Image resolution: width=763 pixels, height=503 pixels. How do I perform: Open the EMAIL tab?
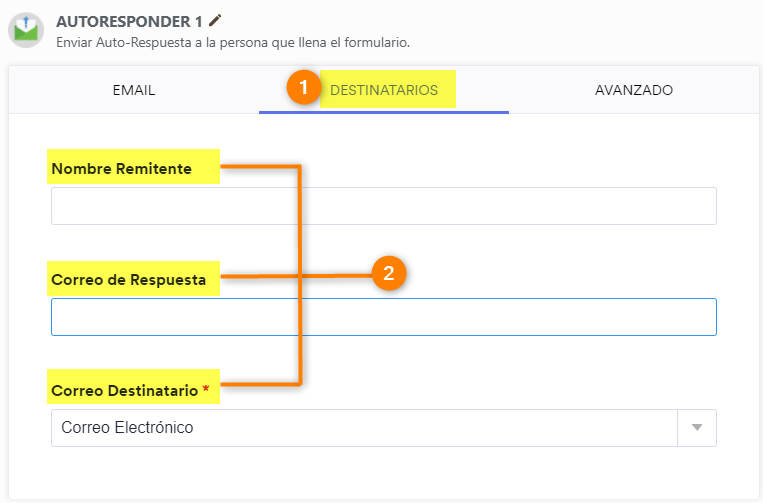tap(134, 90)
